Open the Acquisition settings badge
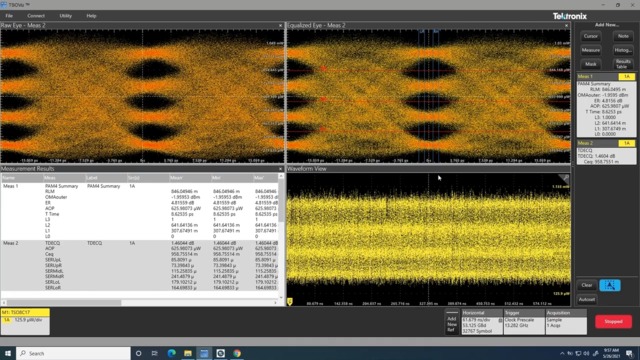The image size is (640, 360). click(x=566, y=322)
